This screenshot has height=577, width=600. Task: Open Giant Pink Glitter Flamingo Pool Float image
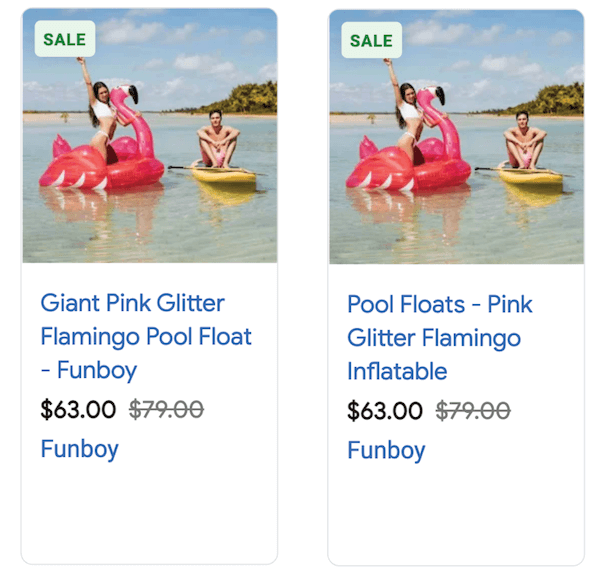tap(150, 136)
